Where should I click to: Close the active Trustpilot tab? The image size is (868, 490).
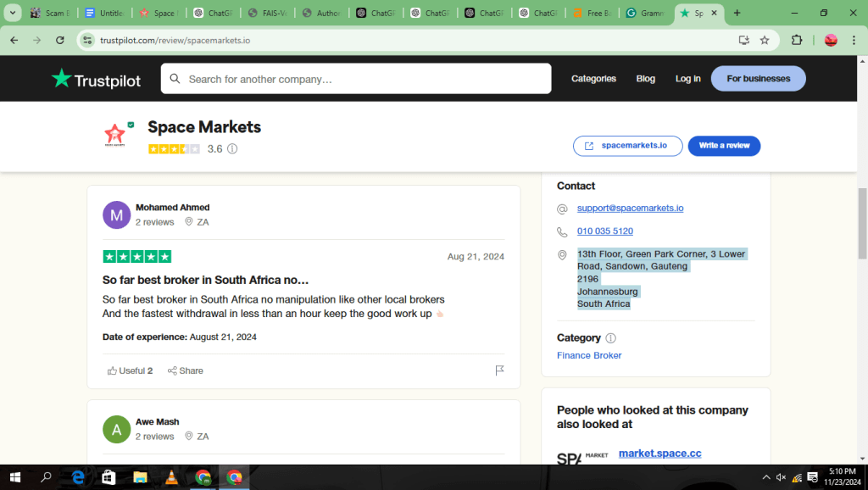[714, 13]
